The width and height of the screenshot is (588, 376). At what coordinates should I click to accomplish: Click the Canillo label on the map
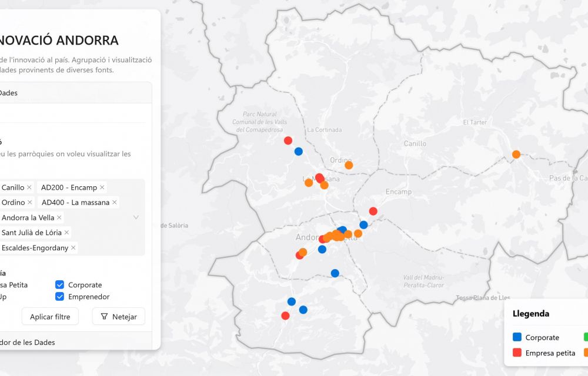(415, 144)
